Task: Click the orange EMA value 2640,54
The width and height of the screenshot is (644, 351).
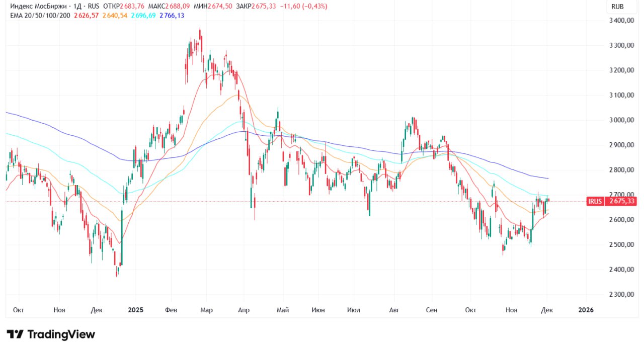Action: pyautogui.click(x=115, y=16)
